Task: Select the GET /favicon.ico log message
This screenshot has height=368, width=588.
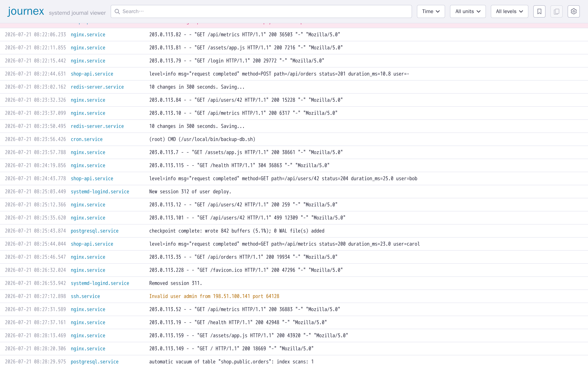Action: pos(246,270)
